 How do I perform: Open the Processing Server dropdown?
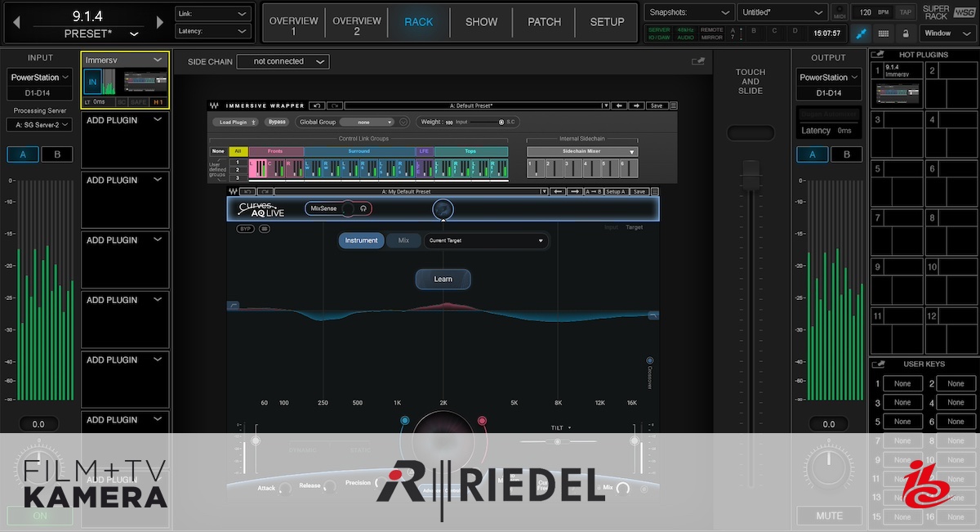click(39, 125)
